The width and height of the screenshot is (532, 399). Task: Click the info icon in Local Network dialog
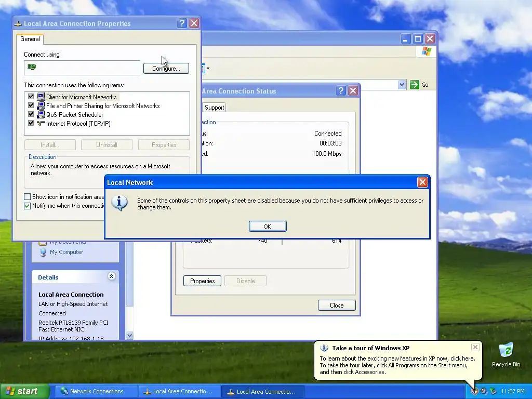[119, 203]
